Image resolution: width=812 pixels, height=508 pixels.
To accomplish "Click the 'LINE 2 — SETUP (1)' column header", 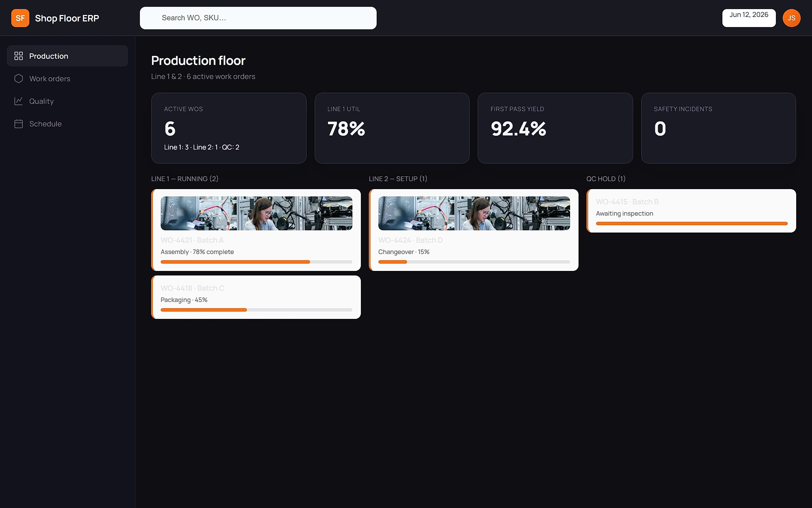I will click(398, 179).
